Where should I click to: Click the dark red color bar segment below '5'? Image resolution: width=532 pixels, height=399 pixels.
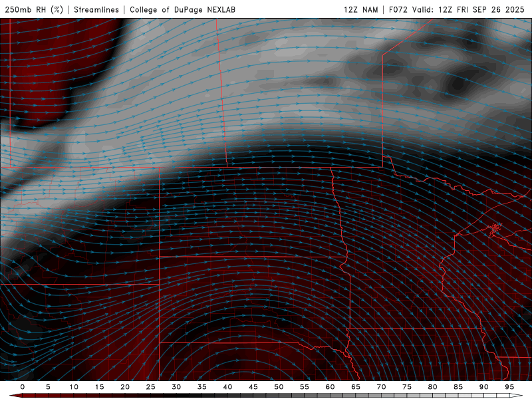[x=55, y=396]
